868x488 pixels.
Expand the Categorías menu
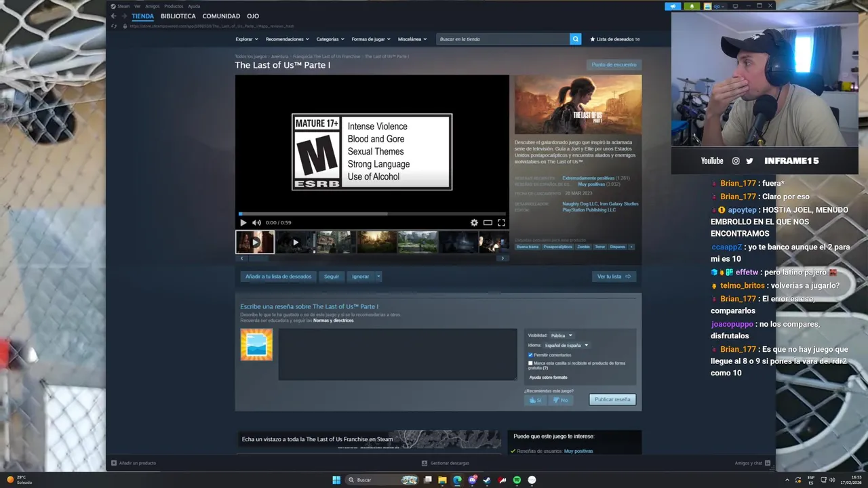coord(330,39)
